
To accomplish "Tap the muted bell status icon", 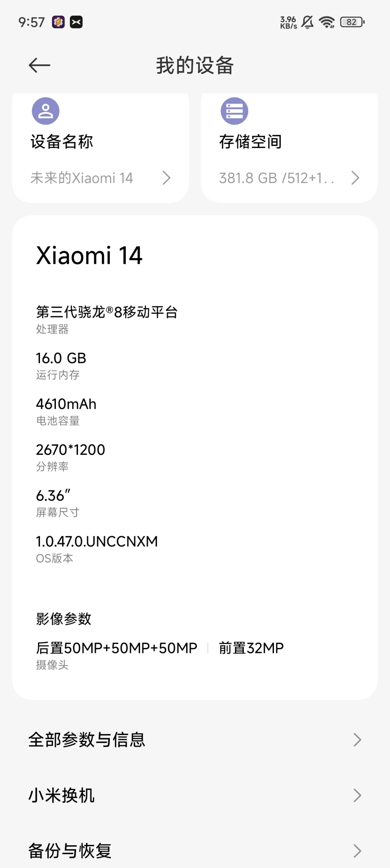I will [x=307, y=22].
